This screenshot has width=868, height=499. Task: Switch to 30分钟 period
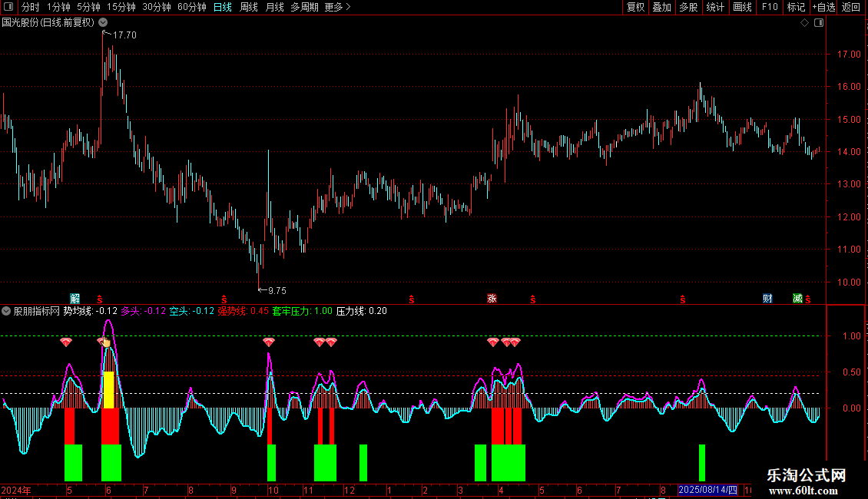(x=157, y=7)
